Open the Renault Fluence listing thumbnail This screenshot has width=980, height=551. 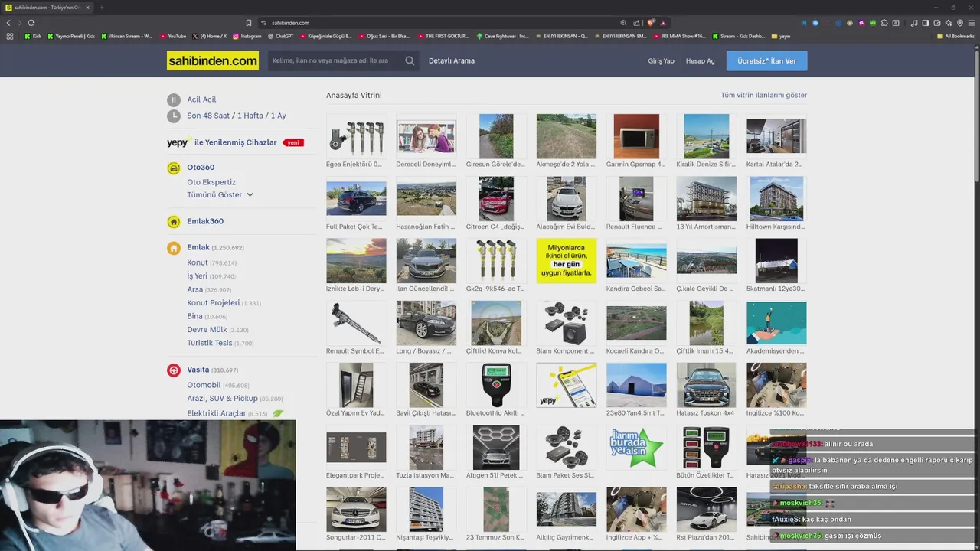click(x=636, y=198)
